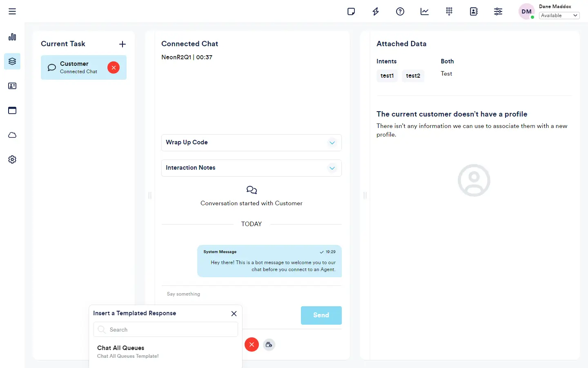588x368 pixels.
Task: Open the sticky notes icon in the top bar
Action: 351,11
